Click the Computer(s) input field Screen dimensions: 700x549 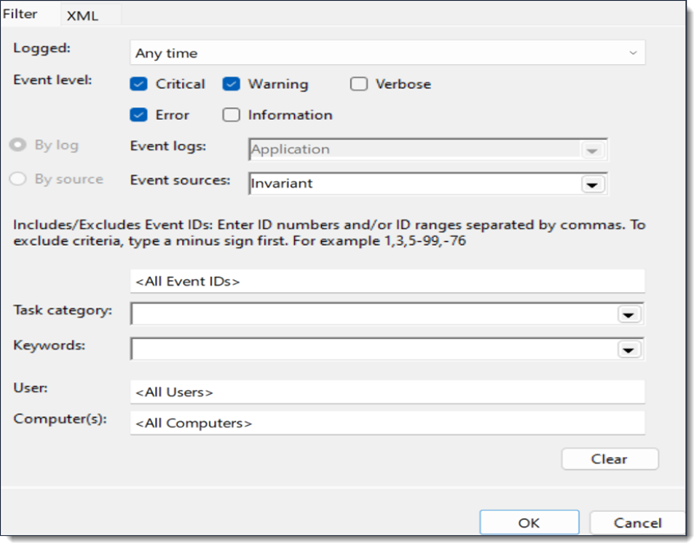387,423
